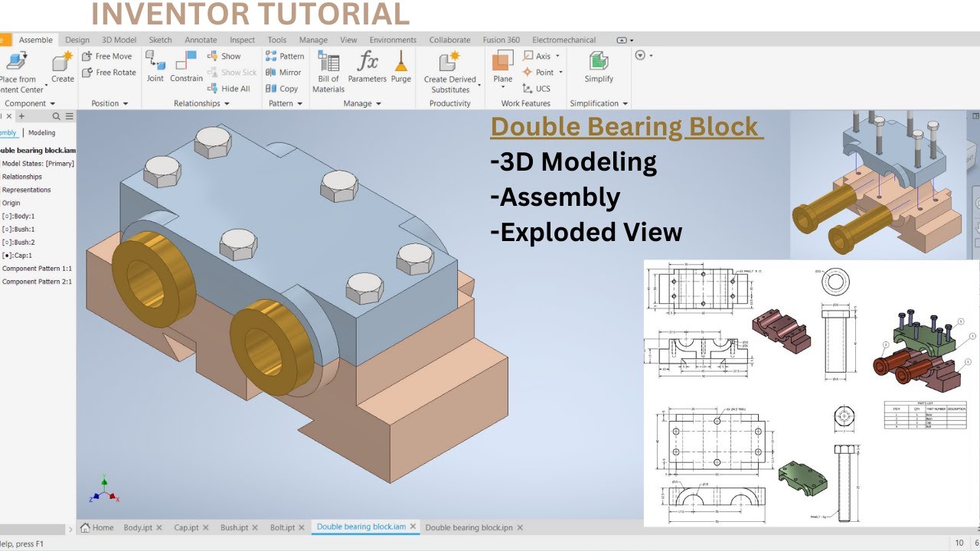Viewport: 980px width, 551px height.
Task: Open the fx Parameters dialog
Action: coord(367,67)
